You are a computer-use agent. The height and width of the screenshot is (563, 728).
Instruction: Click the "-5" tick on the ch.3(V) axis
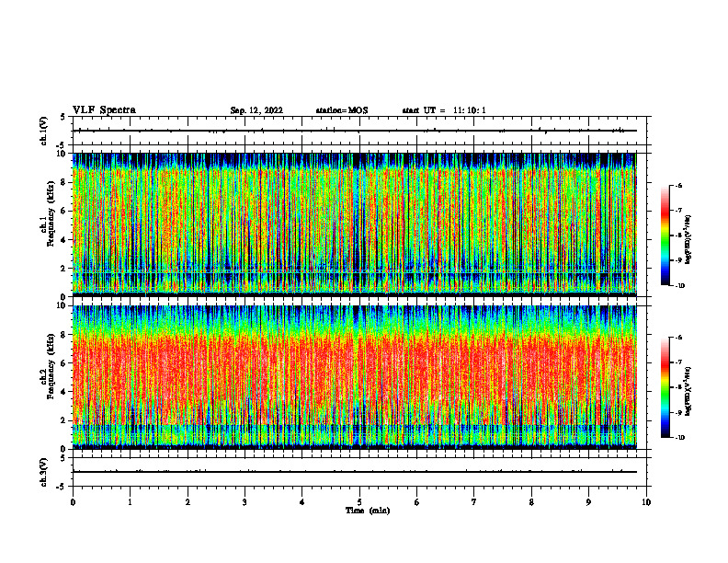62,487
